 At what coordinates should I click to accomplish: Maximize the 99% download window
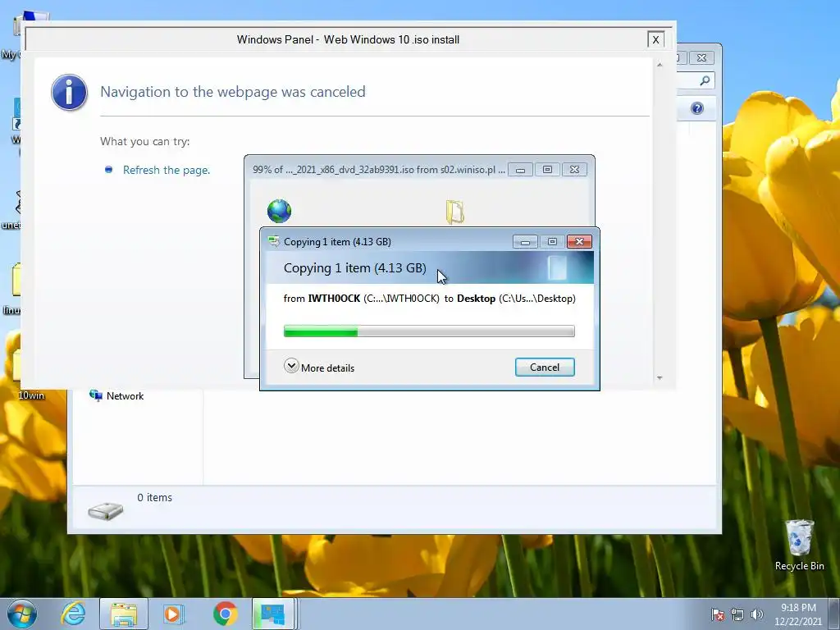pyautogui.click(x=547, y=170)
